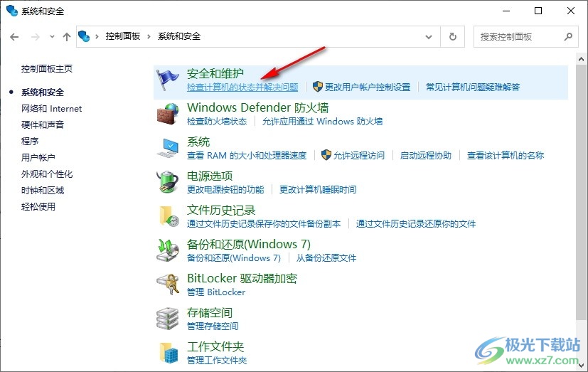Click 允许应用通过 Windows 防火墙 link
The height and width of the screenshot is (372, 588).
[x=323, y=122]
